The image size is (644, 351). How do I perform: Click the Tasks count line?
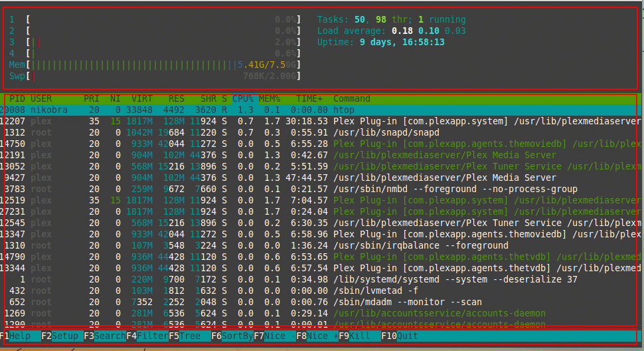tap(392, 19)
